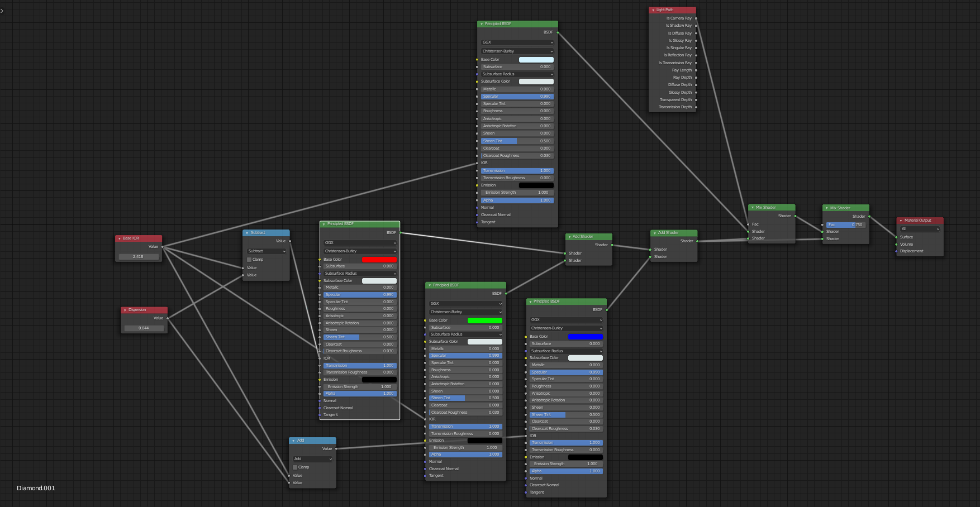Screen dimensions: 980x507
Task: Click the Is Camera Ray output socket
Action: click(x=696, y=18)
